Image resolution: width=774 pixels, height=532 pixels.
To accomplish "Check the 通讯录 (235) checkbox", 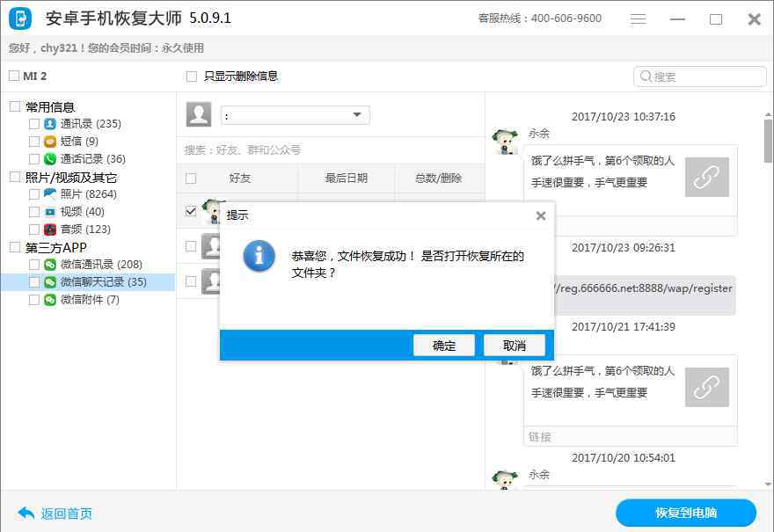I will [34, 124].
